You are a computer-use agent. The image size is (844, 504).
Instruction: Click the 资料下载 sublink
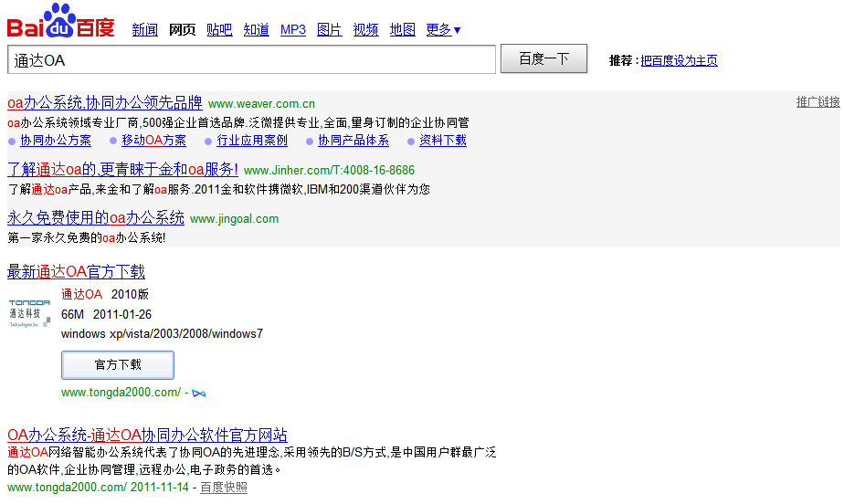442,141
